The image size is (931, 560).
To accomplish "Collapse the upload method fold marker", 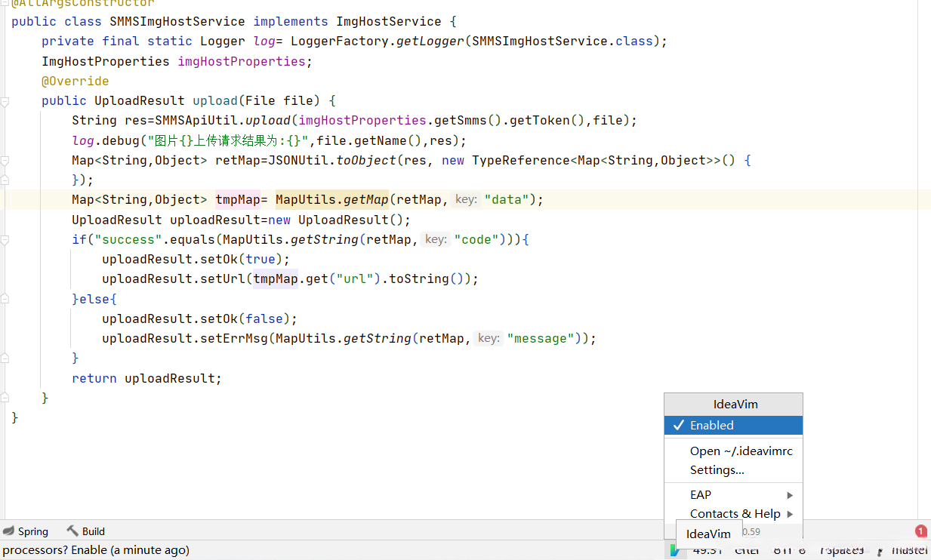I will (5, 101).
